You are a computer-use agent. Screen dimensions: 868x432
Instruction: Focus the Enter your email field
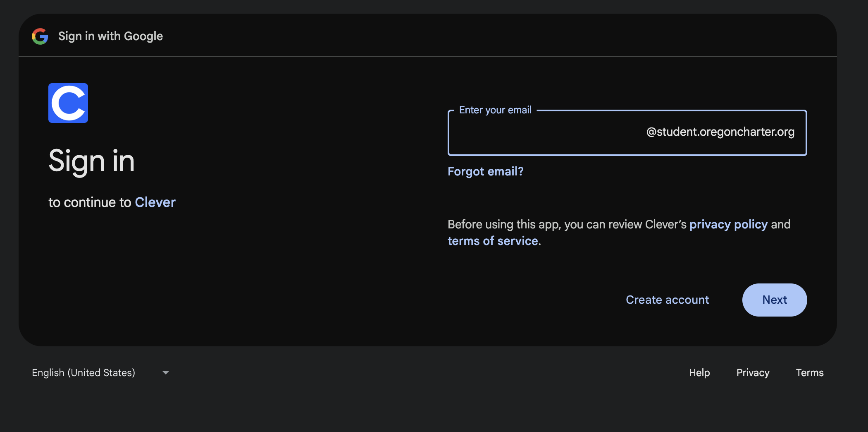[627, 133]
